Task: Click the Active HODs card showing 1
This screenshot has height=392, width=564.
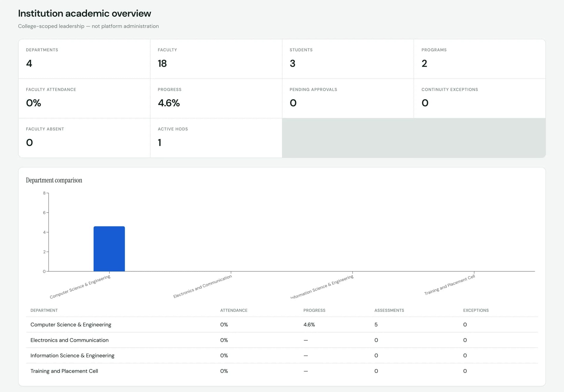Action: [x=216, y=138]
